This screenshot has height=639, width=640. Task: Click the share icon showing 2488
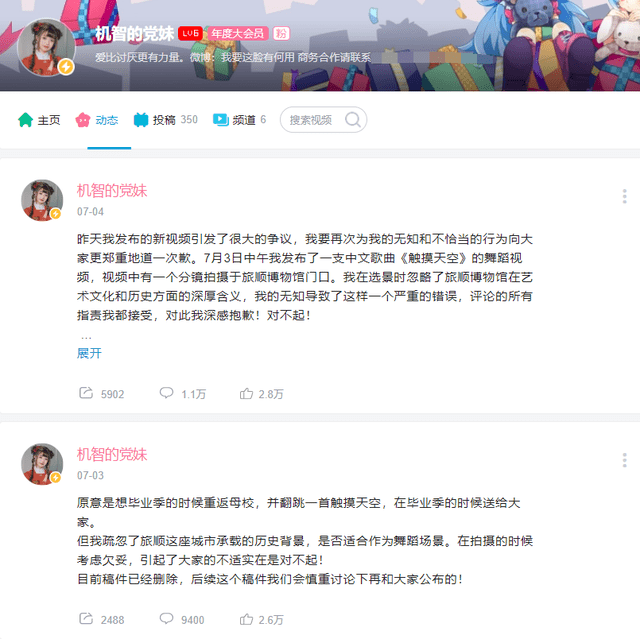86,619
